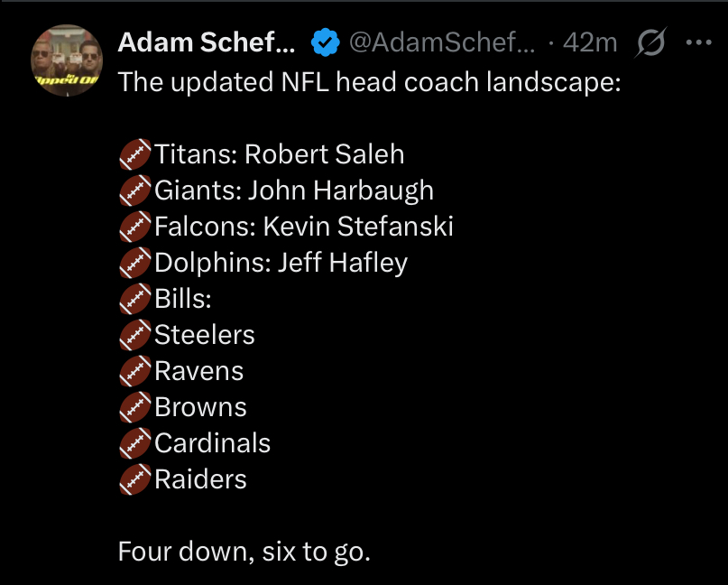The width and height of the screenshot is (728, 585).
Task: Open the @AdamSchef... handle link
Action: [x=441, y=42]
